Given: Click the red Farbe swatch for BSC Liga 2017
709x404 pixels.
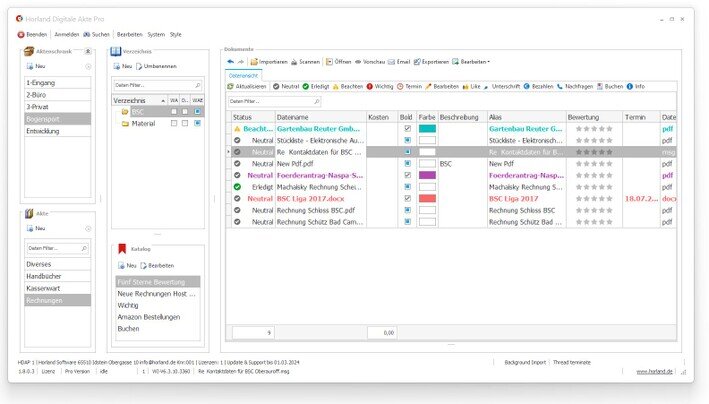Looking at the screenshot, I should (x=427, y=198).
